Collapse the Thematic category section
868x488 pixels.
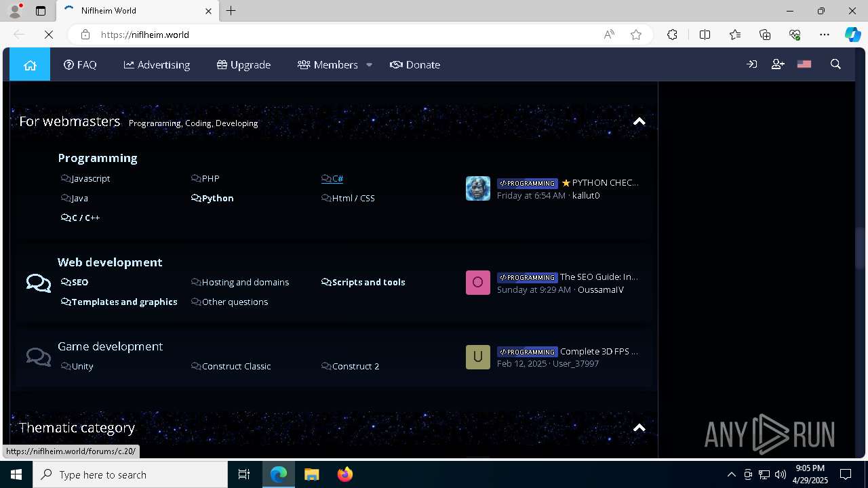639,428
